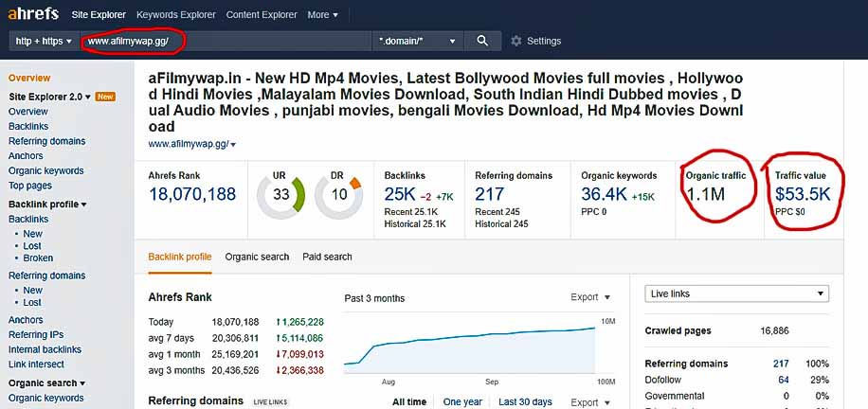
Task: Click the UR 33 gauge
Action: pos(281,195)
